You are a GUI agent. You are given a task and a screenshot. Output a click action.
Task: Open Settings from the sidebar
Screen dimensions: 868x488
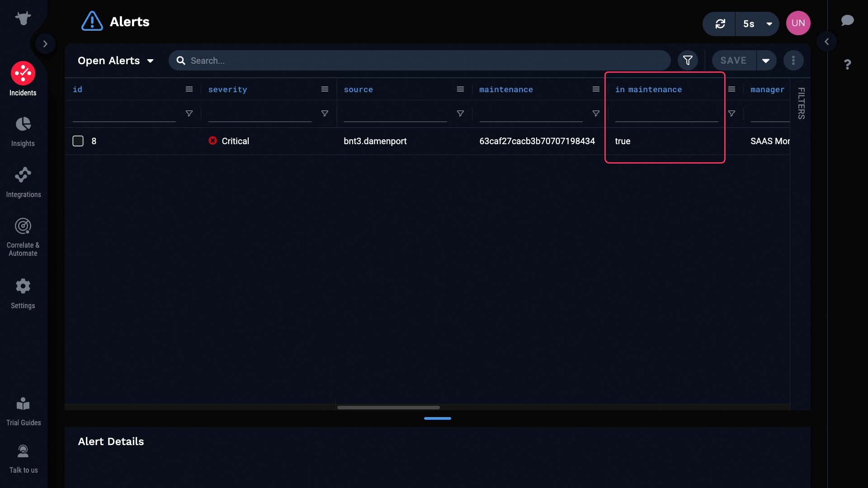(23, 294)
